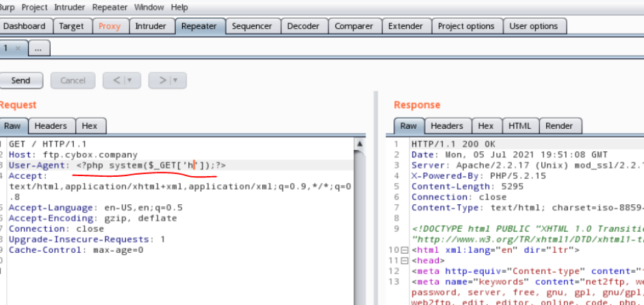This screenshot has width=644, height=305.
Task: Click the meta http-equiv line in response
Action: (528, 271)
